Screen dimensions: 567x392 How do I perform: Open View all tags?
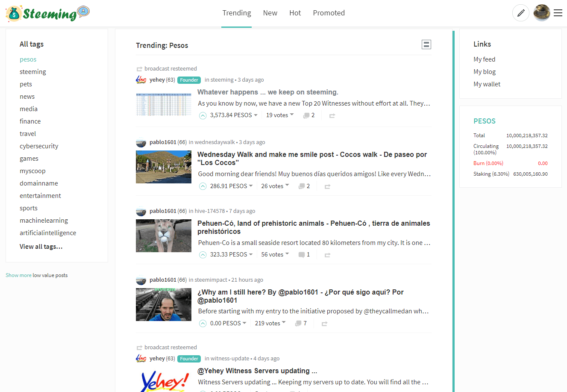(x=41, y=247)
